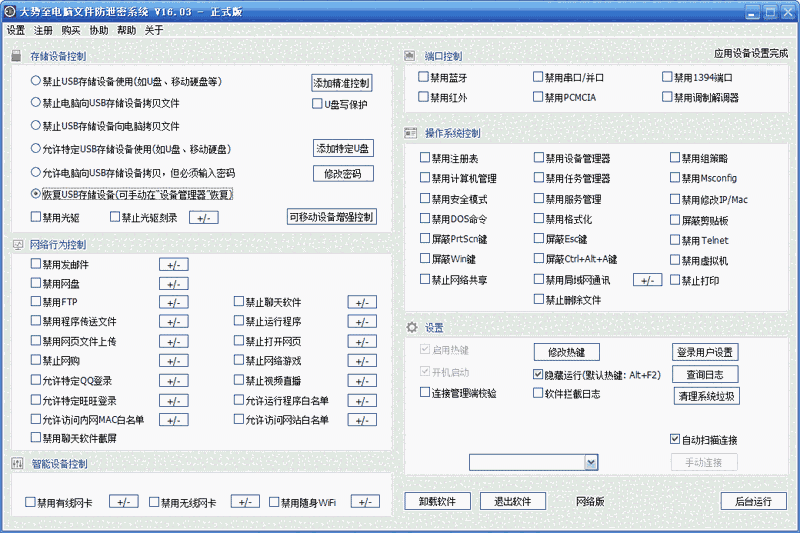This screenshot has width=800, height=533.
Task: Click the 清理系统垃圾 button
Action: [x=706, y=396]
